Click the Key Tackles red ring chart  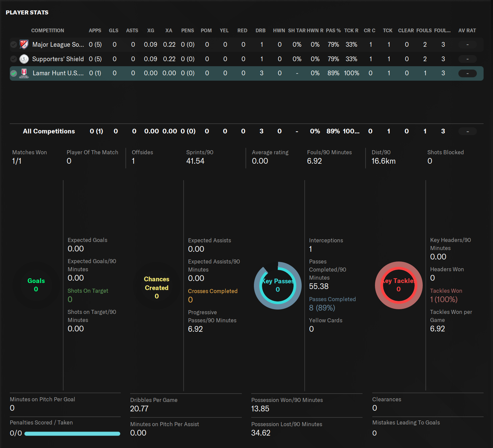(399, 285)
